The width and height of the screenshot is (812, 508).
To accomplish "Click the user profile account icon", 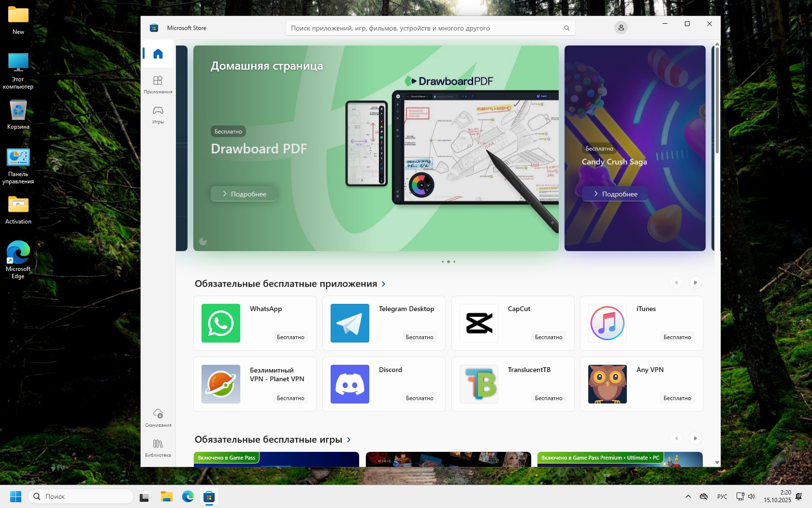I will (x=621, y=28).
